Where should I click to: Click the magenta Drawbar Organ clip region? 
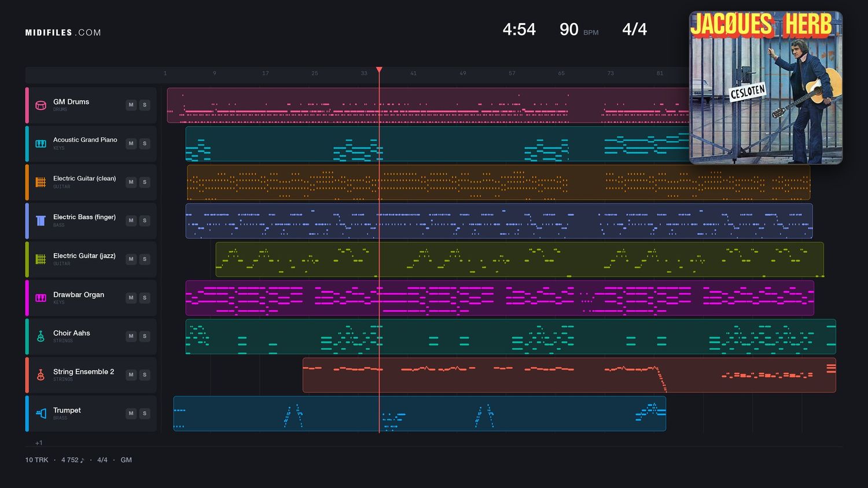tap(500, 298)
